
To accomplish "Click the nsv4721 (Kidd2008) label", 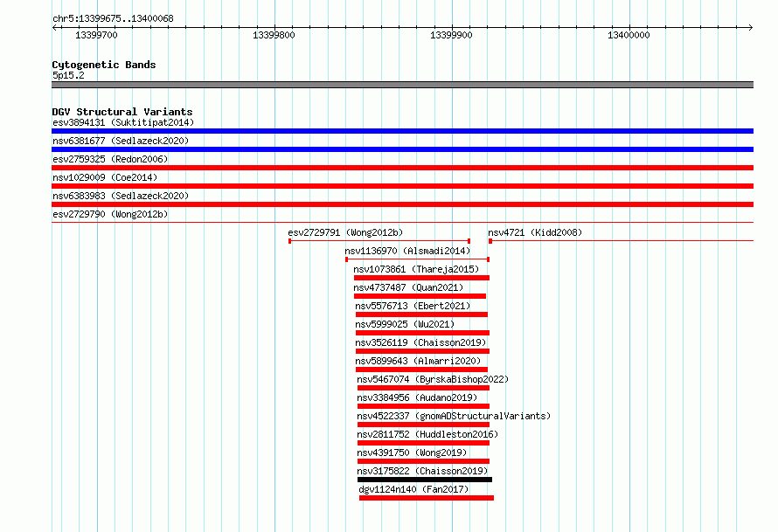I will [x=535, y=232].
